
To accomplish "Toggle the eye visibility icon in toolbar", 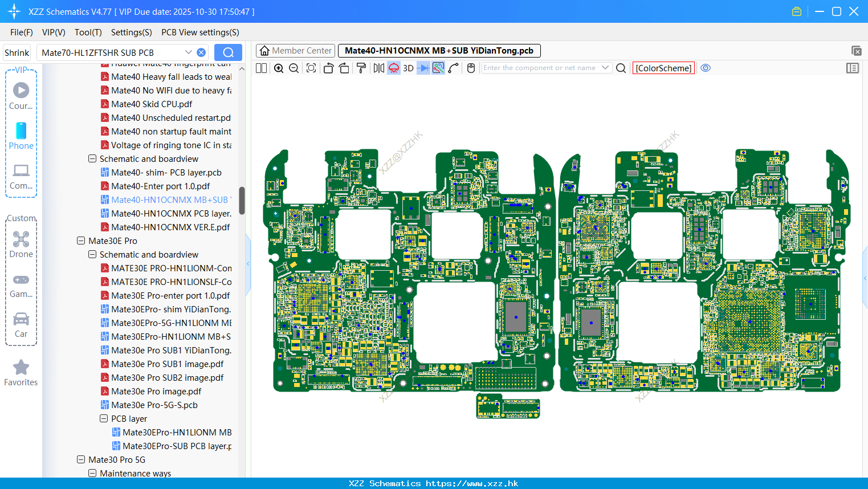I will pyautogui.click(x=706, y=68).
